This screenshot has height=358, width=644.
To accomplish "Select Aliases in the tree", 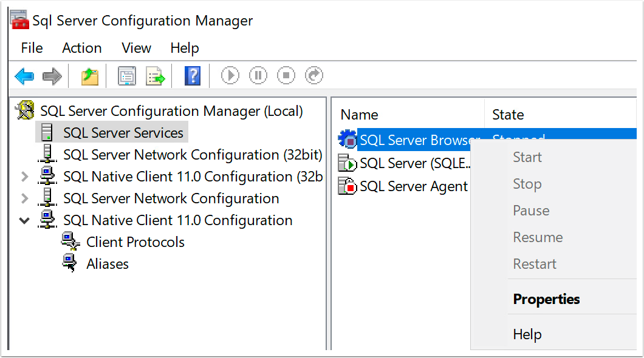I will coord(108,264).
